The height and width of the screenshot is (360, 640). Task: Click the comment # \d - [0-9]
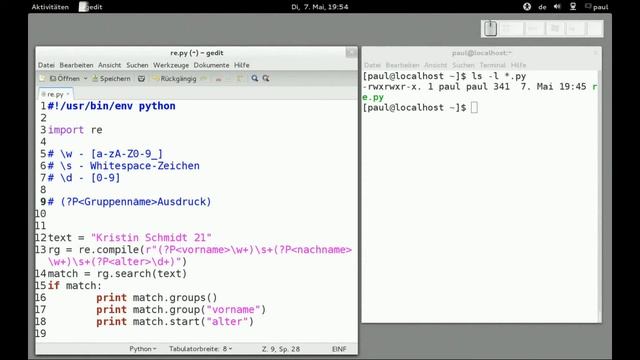point(84,178)
